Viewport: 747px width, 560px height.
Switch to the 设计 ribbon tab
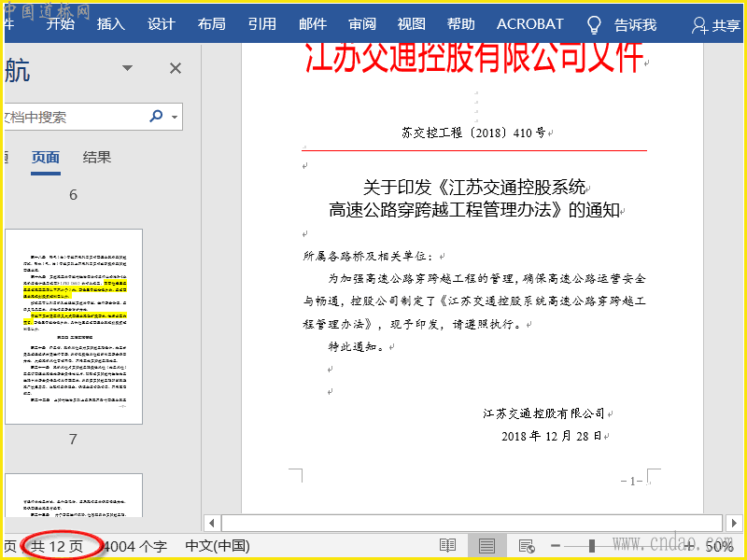coord(162,24)
